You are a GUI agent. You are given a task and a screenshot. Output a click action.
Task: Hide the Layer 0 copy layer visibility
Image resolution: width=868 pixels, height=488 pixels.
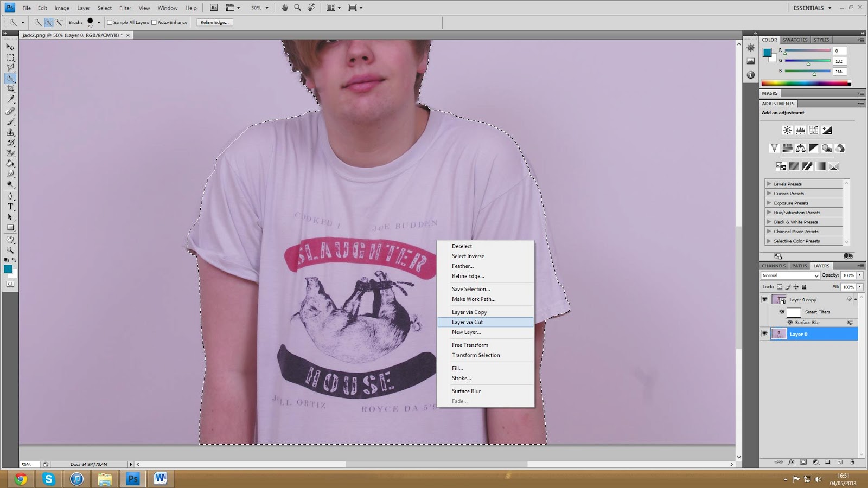point(765,299)
